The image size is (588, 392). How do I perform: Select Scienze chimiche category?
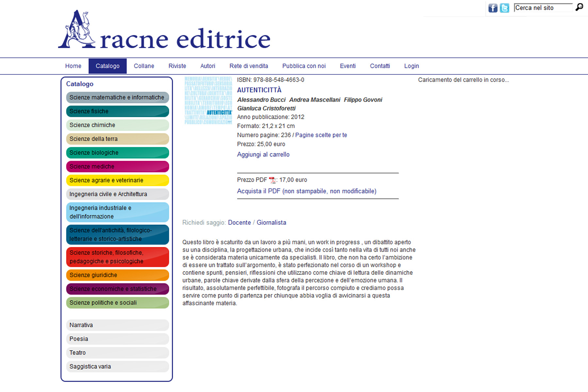118,125
